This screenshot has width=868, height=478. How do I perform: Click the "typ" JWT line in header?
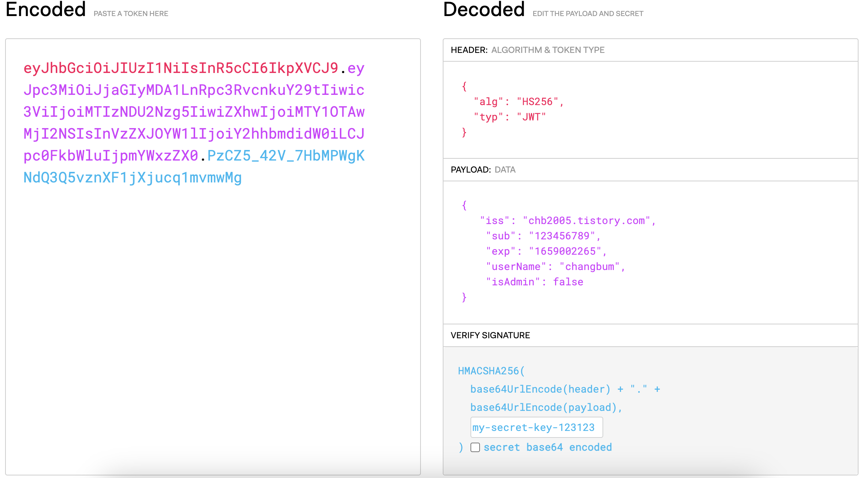point(509,117)
